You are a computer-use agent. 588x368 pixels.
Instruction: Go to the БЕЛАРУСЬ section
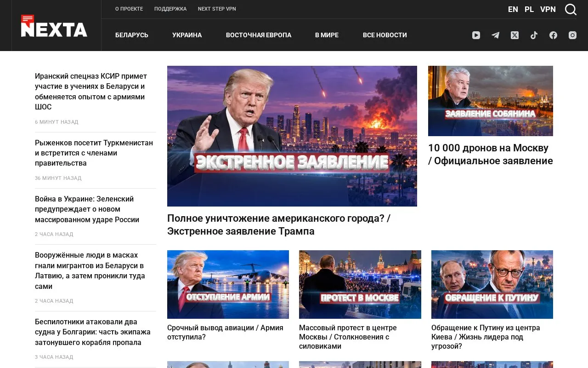[132, 35]
